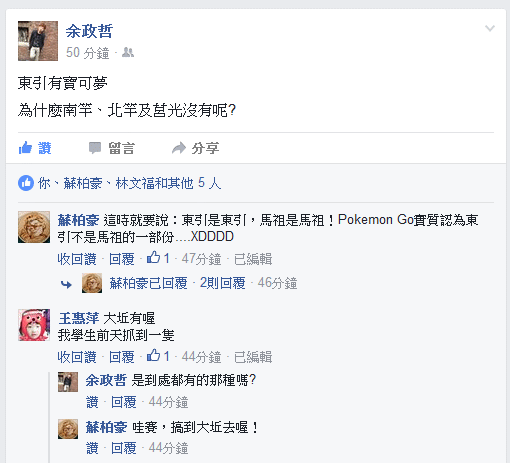Click the blue thumbs-up 讚 icon under the post
Image resolution: width=510 pixels, height=463 pixels.
(25, 148)
